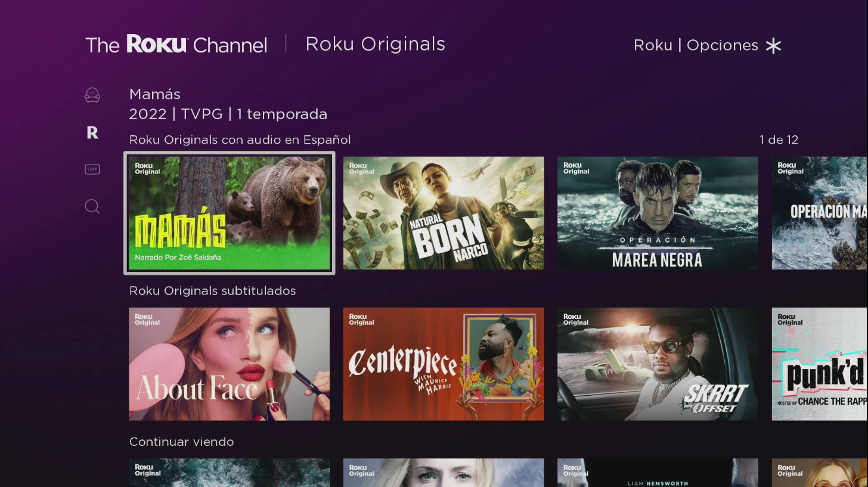Click the 'Roku Originals subtitulados' row heading
Screen dimensions: 868x487
click(x=212, y=291)
